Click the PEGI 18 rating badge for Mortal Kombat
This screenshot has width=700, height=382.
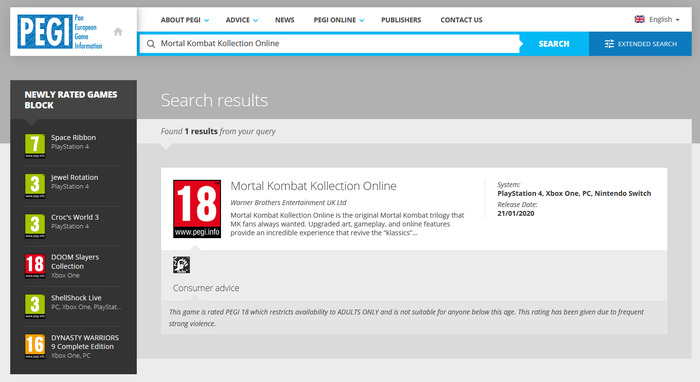[x=197, y=209]
